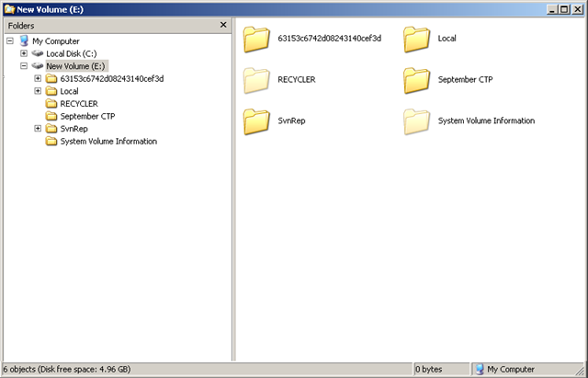Click the window resize grip in status bar
The height and width of the screenshot is (378, 588).
pos(580,370)
